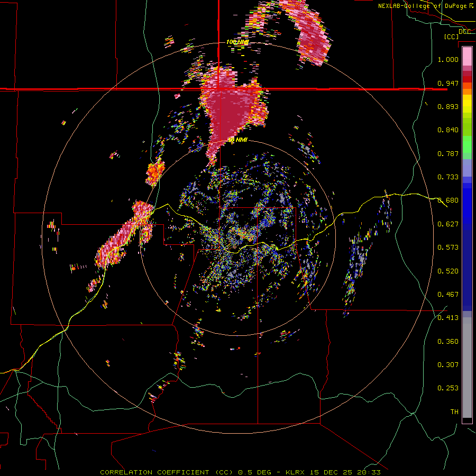The width and height of the screenshot is (476, 476).
Task: Click the 100 NMI range ring label
Action: click(x=237, y=42)
